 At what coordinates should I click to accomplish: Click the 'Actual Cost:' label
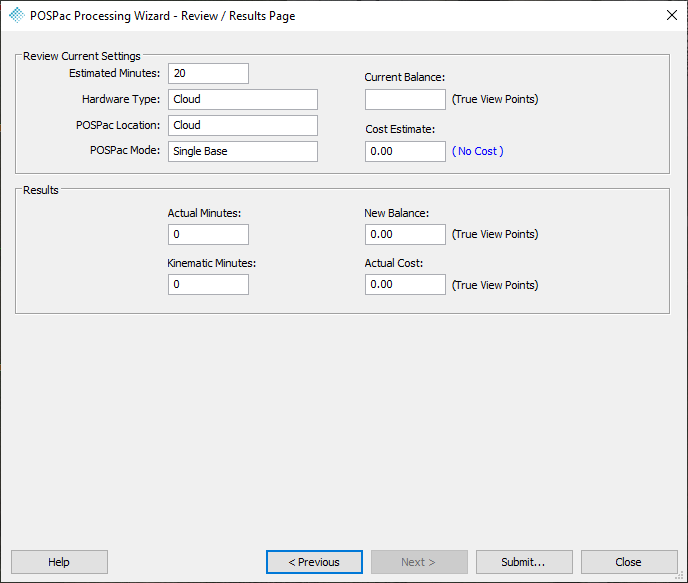coord(394,263)
